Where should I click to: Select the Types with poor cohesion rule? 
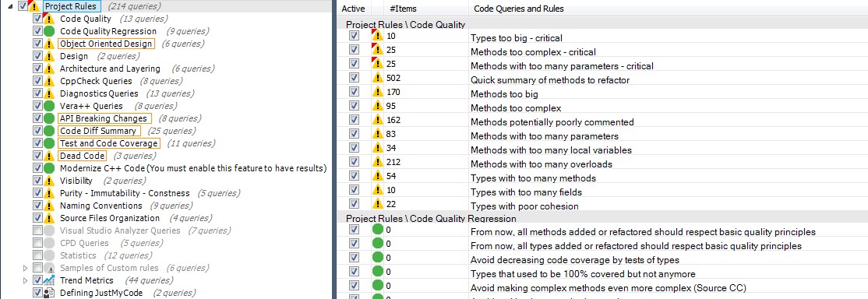pyautogui.click(x=524, y=206)
